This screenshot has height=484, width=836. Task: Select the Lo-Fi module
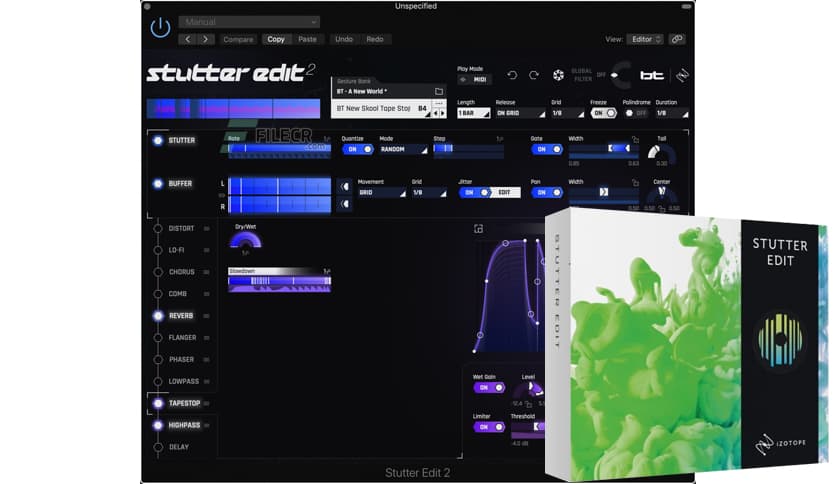pos(176,251)
